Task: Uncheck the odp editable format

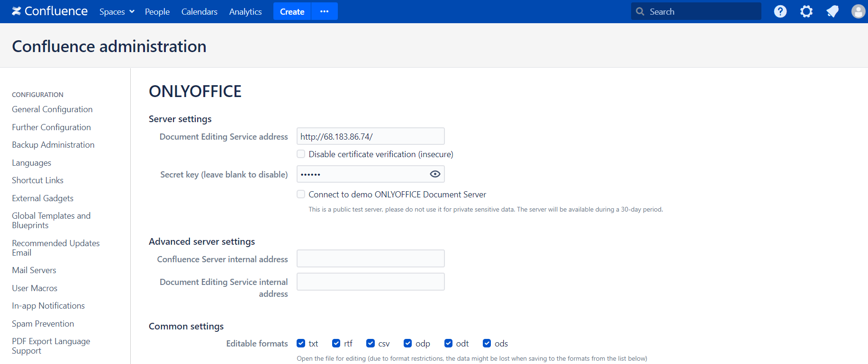Action: click(408, 343)
